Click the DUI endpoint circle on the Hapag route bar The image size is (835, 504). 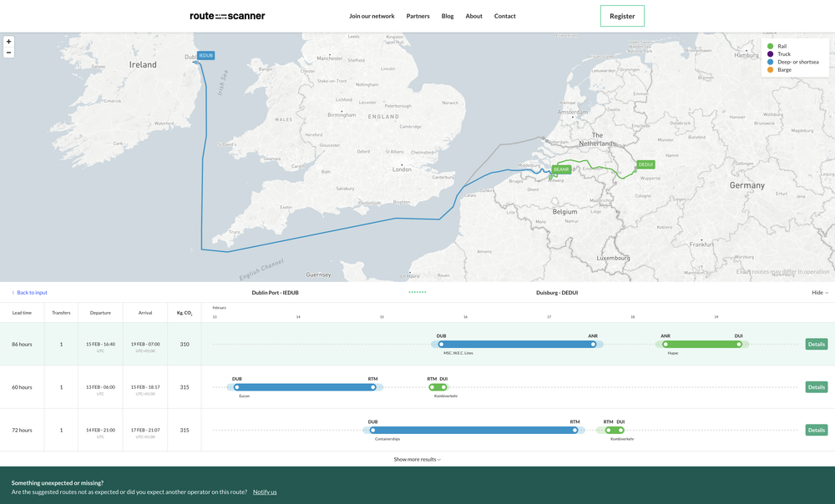coord(737,344)
